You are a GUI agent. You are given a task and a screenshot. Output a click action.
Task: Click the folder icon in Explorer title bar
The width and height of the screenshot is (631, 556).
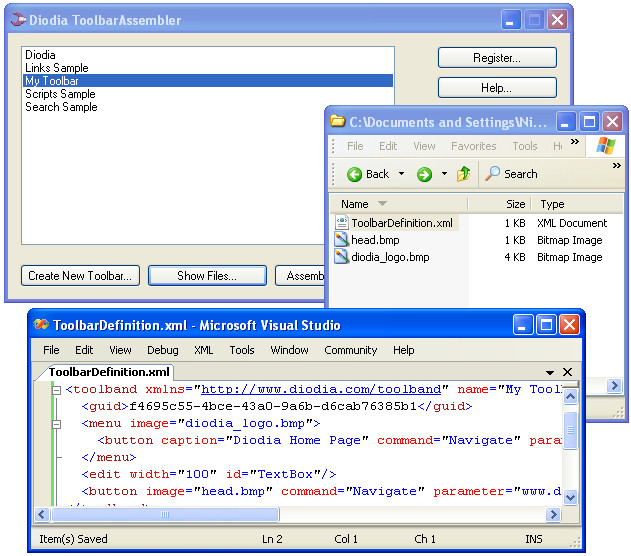[x=338, y=121]
